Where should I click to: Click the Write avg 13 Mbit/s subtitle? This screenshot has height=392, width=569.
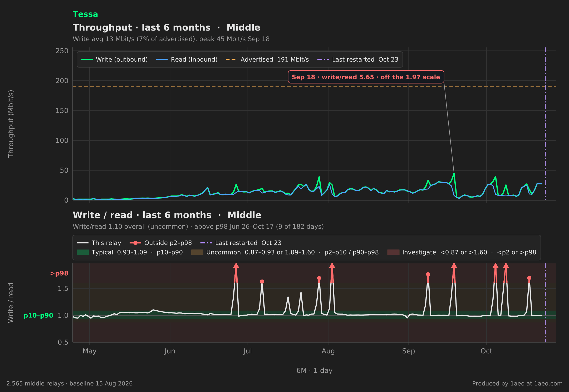coord(171,39)
